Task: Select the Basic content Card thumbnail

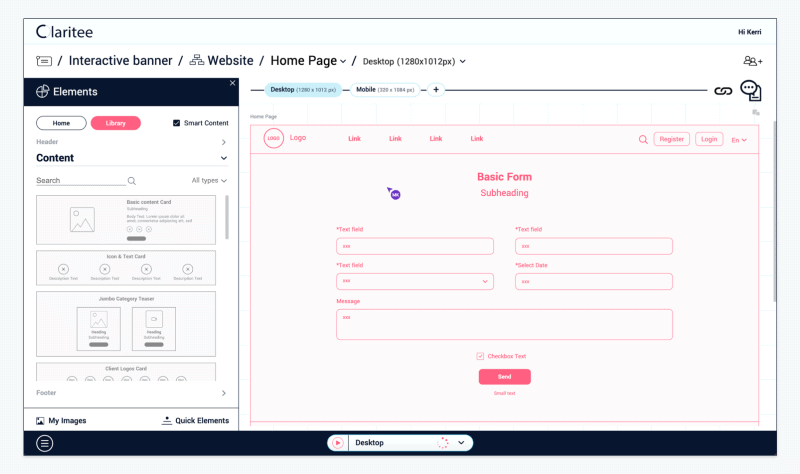Action: coord(126,220)
